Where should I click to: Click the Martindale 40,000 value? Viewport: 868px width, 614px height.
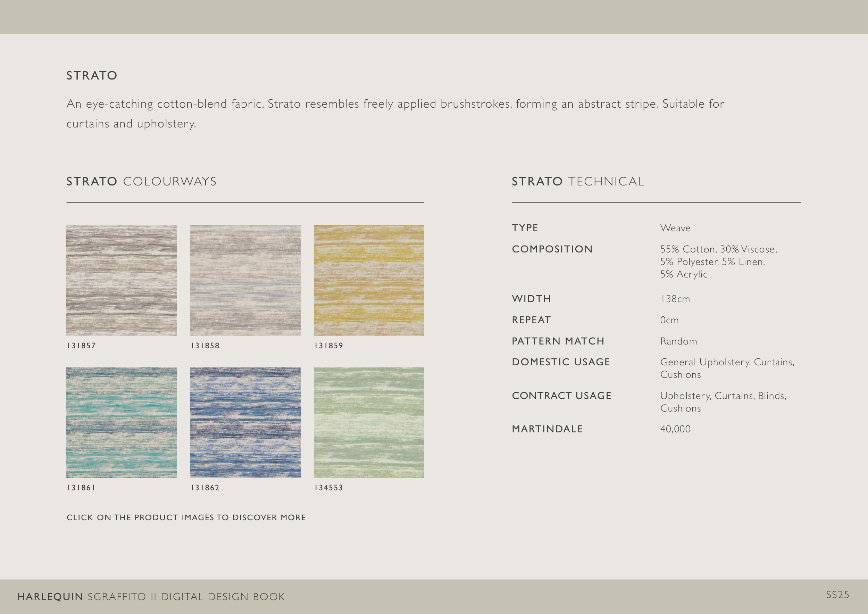click(675, 429)
